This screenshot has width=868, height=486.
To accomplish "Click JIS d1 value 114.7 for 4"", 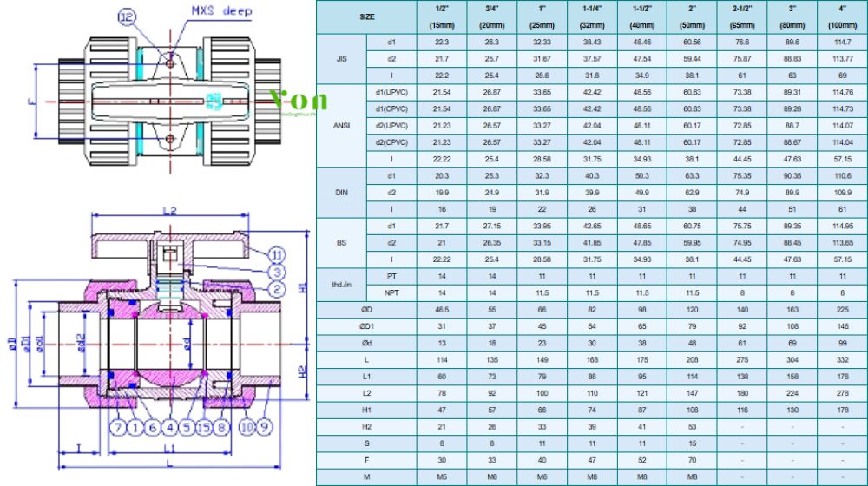I will tap(843, 42).
